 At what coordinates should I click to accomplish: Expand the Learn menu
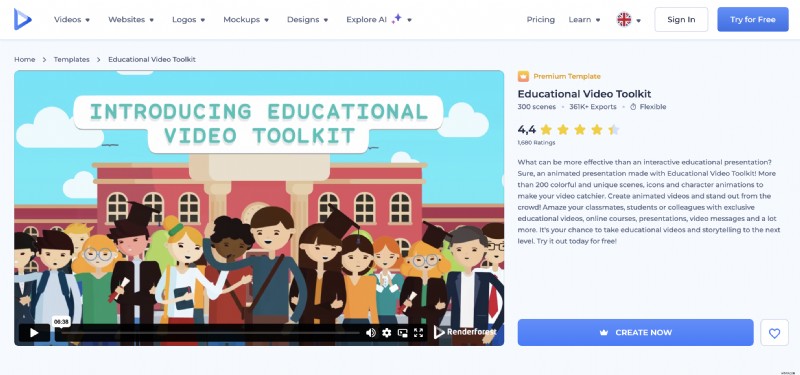click(584, 19)
